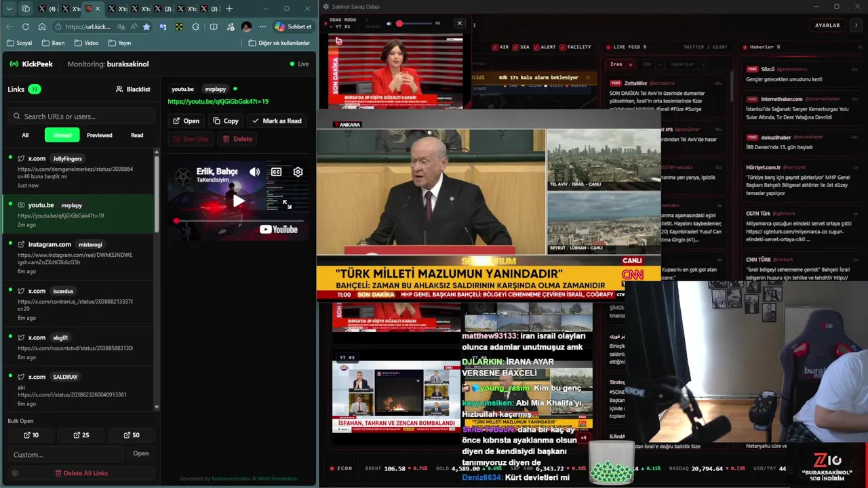Viewport: 868px width, 488px height.
Task: Open the split screen icon in browser
Action: coord(214,26)
